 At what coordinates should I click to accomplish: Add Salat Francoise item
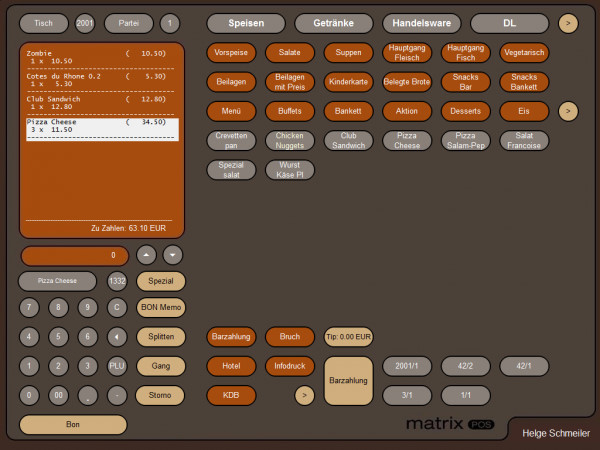(524, 140)
